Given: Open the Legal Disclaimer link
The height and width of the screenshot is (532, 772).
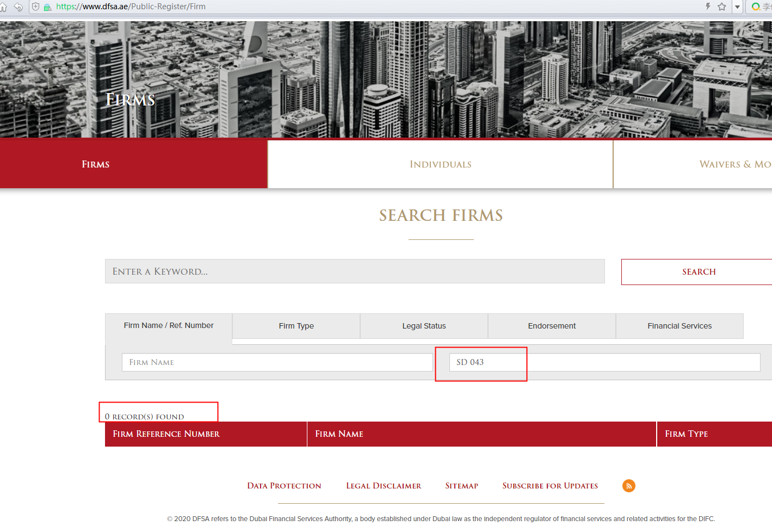Looking at the screenshot, I should [x=384, y=486].
